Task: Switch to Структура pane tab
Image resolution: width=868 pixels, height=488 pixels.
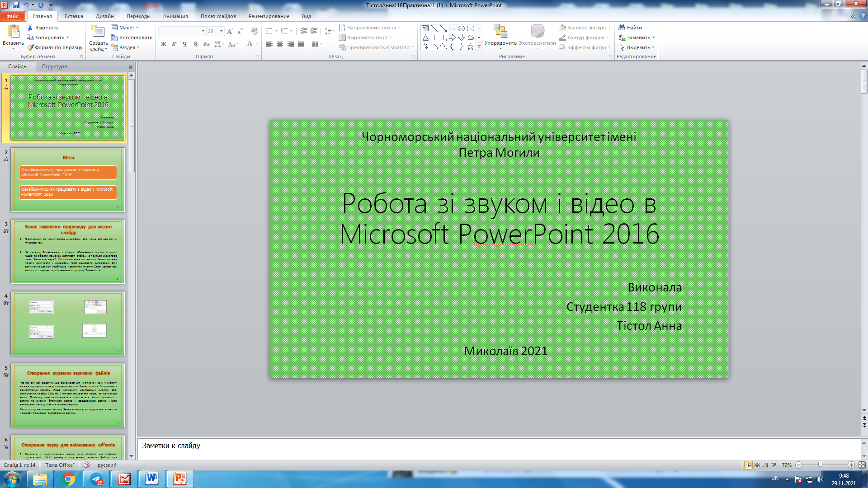Action: 54,66
